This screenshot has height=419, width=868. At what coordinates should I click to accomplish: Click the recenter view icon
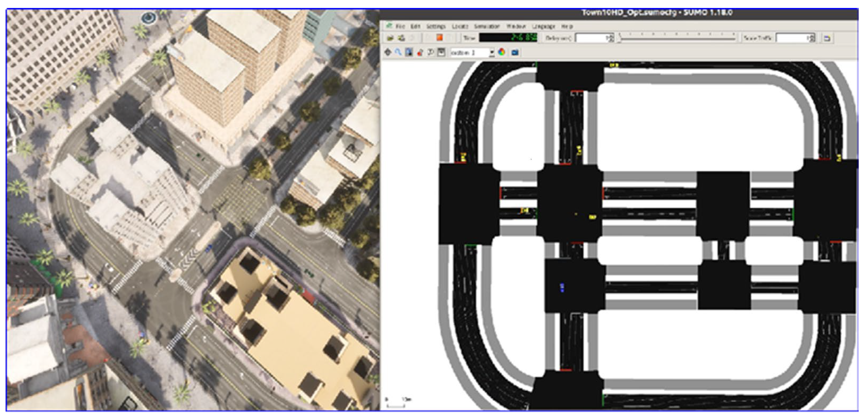pos(388,53)
